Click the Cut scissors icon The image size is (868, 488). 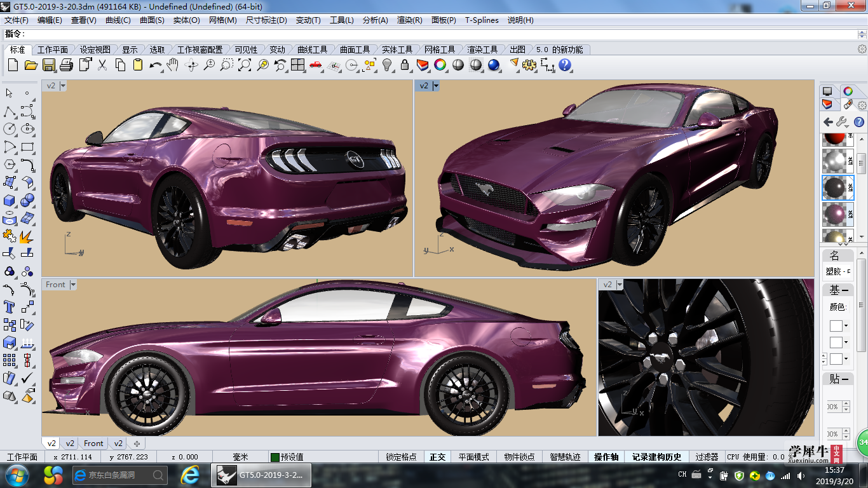click(x=102, y=65)
